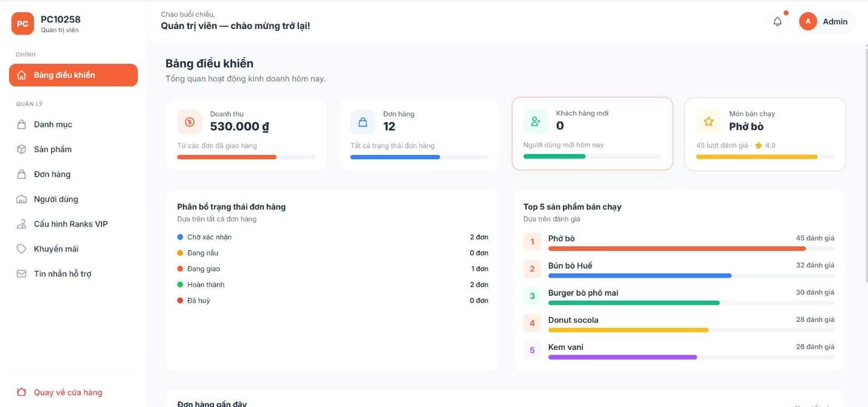Click the envelope icon for Tin nhắn hỗ trợ
Image resolution: width=868 pixels, height=407 pixels.
tap(22, 274)
